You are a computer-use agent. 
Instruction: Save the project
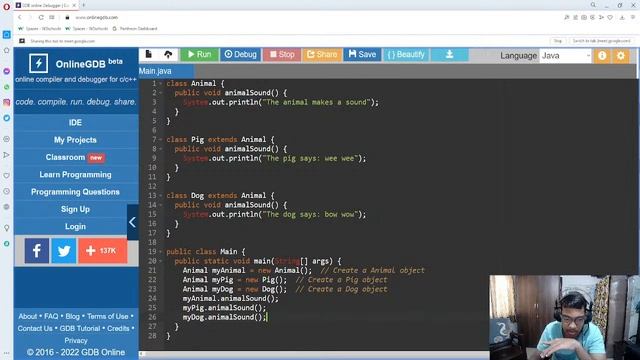pos(362,54)
